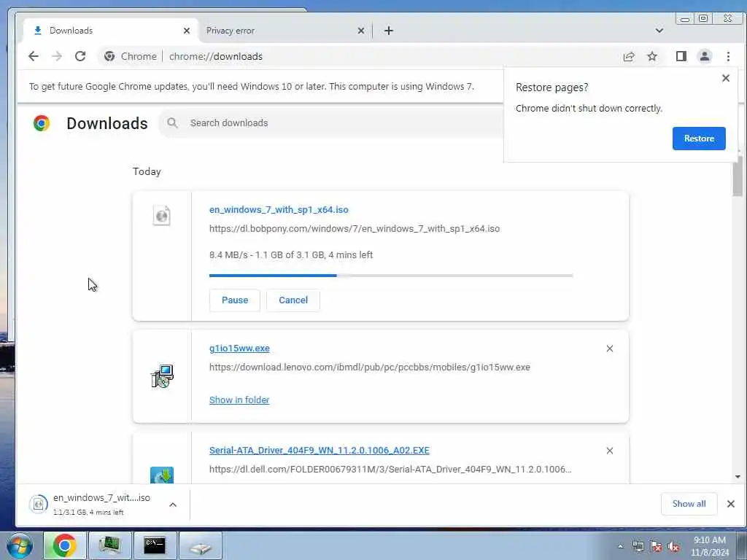Open the profile avatar menu
Screen dimensions: 747x560
pos(705,56)
